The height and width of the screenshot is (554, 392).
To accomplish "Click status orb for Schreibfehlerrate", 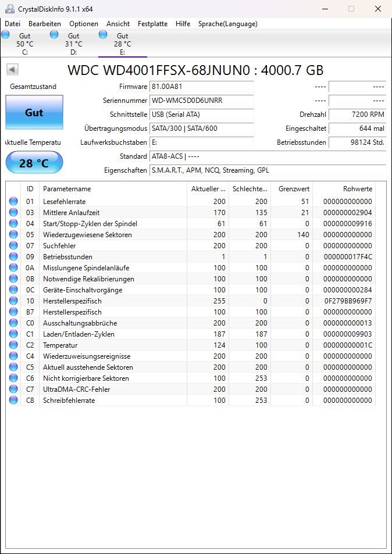I will [13, 401].
